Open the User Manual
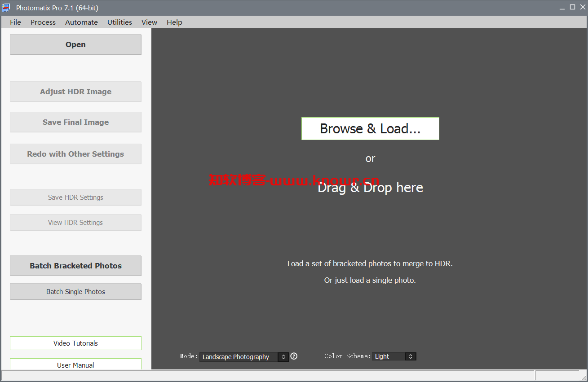588x382 pixels. [x=75, y=364]
